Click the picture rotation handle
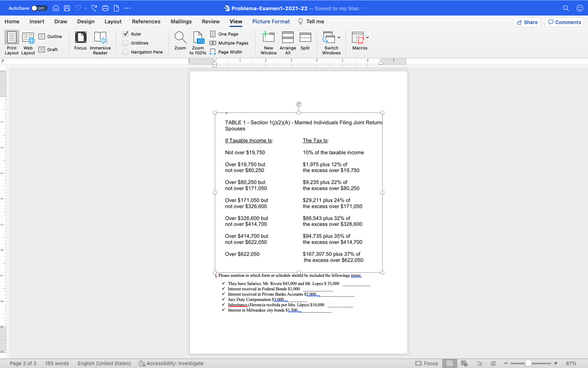Viewport: 588px width, 368px height. [298, 104]
